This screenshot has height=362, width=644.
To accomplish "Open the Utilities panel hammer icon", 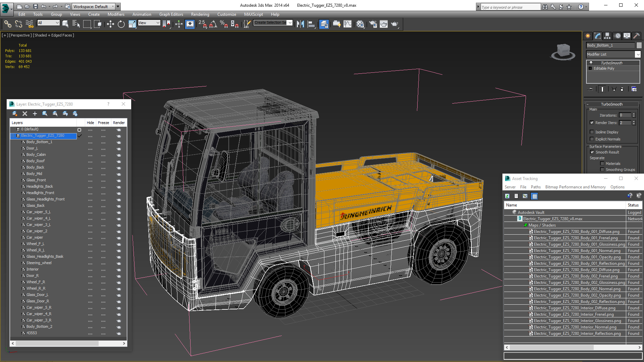I will click(x=636, y=36).
